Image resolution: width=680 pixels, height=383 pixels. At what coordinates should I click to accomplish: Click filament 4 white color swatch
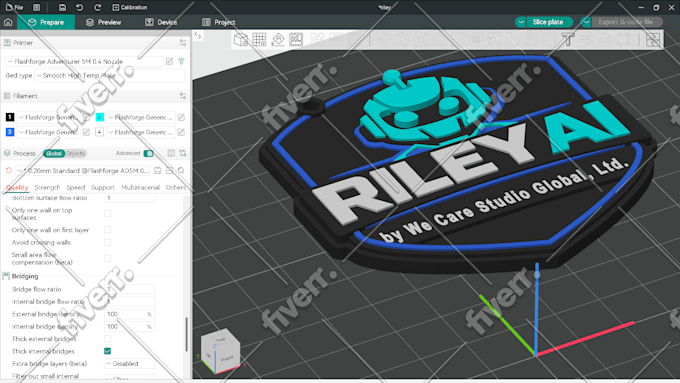tap(99, 132)
